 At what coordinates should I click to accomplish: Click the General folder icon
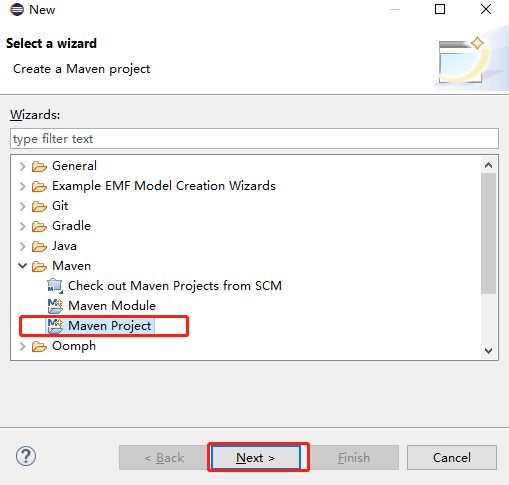(39, 166)
